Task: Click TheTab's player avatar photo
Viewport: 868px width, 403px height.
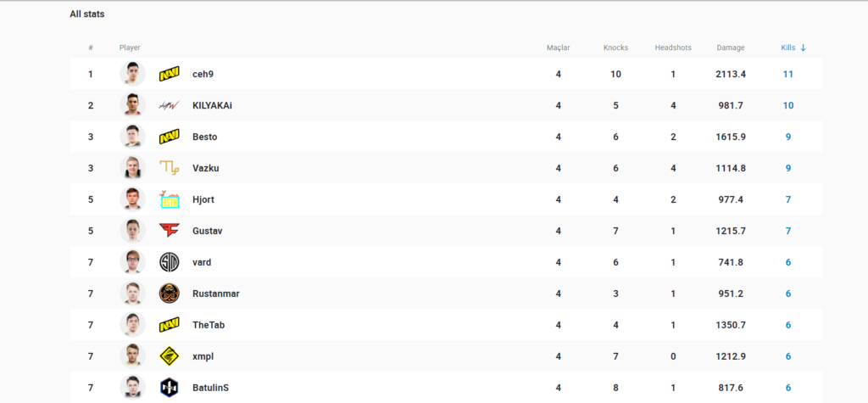Action: pyautogui.click(x=133, y=325)
